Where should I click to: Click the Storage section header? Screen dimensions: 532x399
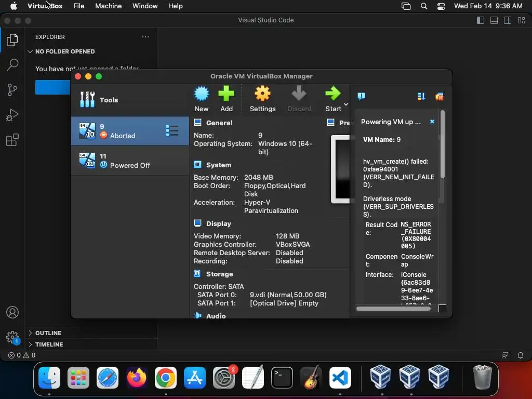(x=220, y=274)
